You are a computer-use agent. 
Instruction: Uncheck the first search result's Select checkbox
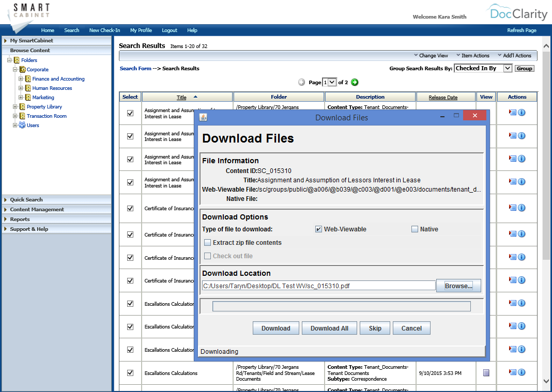click(x=130, y=114)
